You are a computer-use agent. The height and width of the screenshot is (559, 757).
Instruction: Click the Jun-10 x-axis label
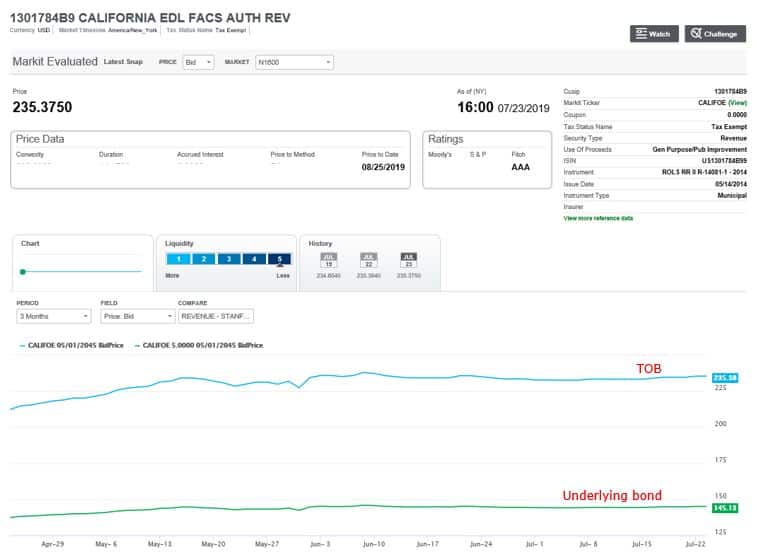coord(374,544)
